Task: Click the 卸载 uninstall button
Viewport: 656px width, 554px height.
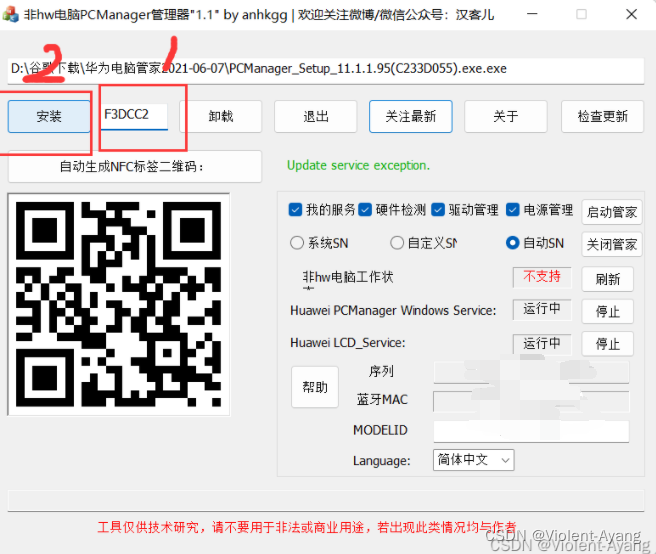Action: 221,116
